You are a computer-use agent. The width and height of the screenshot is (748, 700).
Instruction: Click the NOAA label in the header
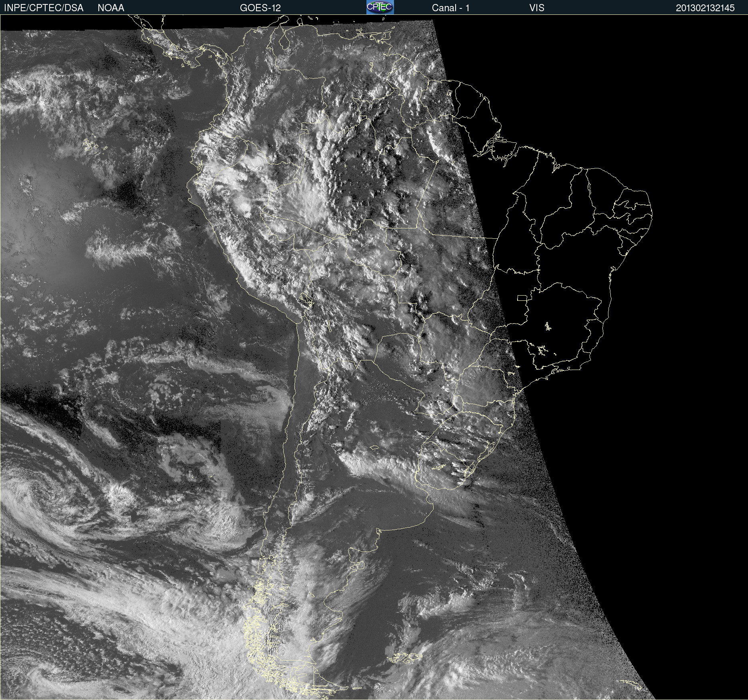pyautogui.click(x=111, y=8)
